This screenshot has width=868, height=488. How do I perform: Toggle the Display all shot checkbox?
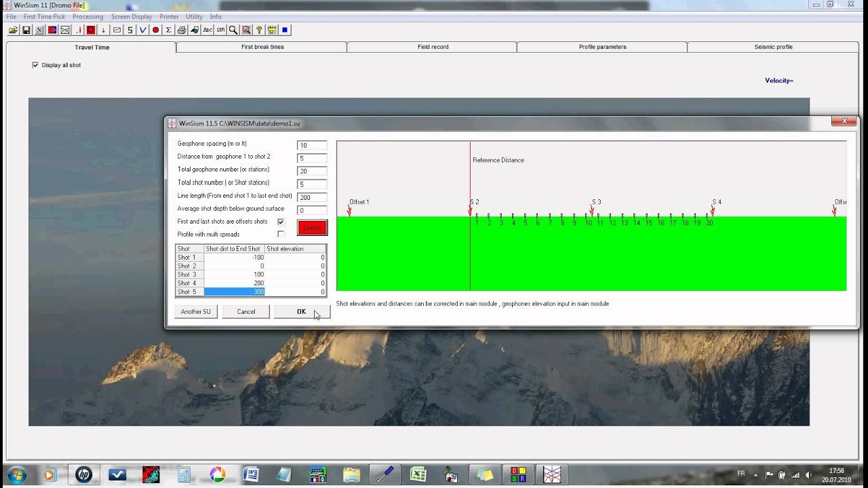pos(35,65)
